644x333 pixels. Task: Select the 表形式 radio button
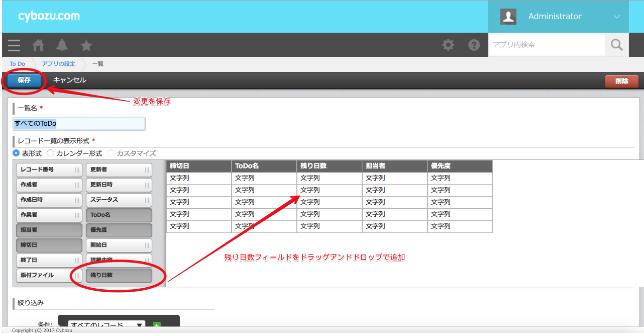[x=16, y=153]
